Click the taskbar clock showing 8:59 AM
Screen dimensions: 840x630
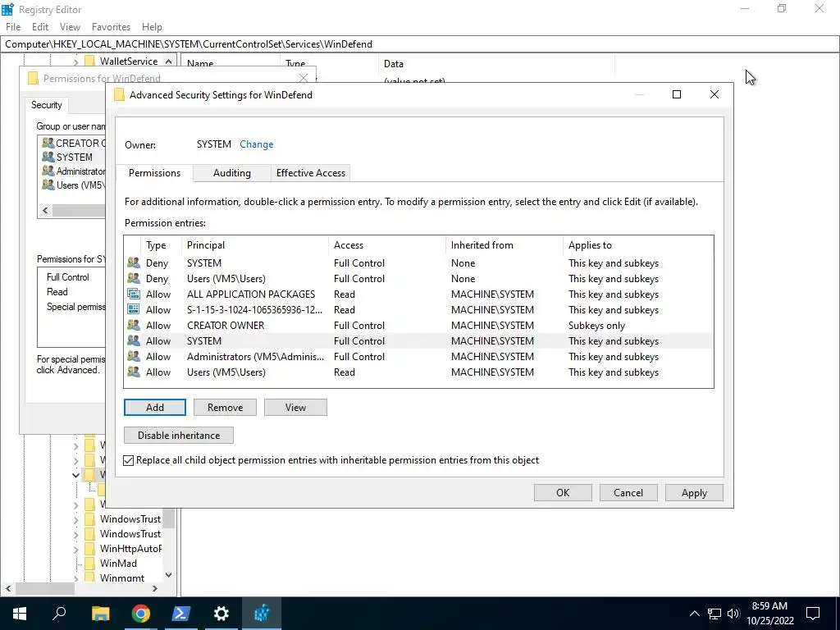pyautogui.click(x=769, y=614)
